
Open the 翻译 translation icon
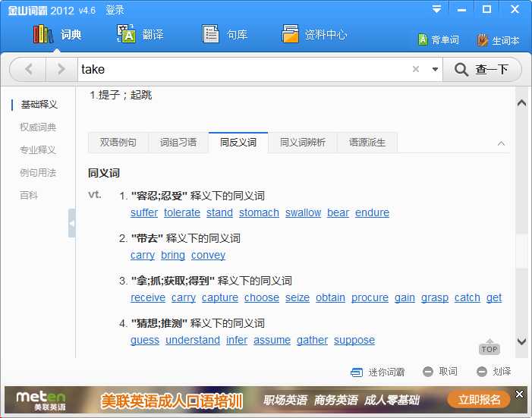[x=126, y=33]
